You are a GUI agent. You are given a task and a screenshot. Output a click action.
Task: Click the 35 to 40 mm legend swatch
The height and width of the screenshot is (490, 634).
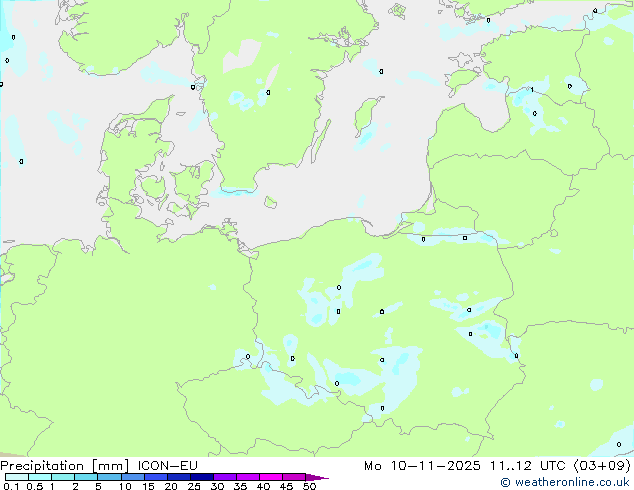[x=248, y=477]
